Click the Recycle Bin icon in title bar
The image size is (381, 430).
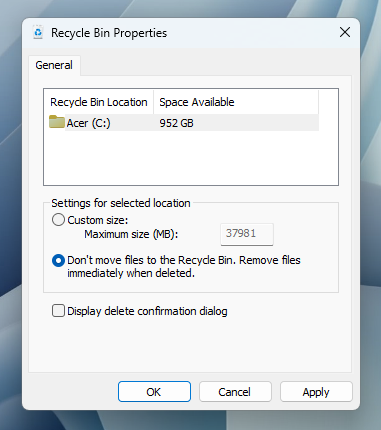coord(38,32)
